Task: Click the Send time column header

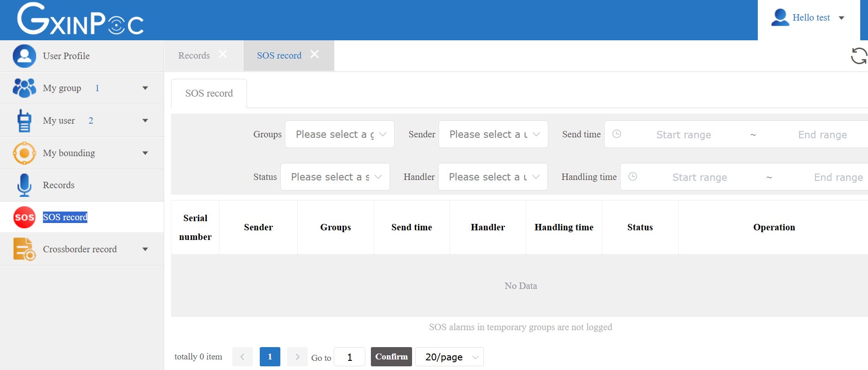Action: (412, 227)
